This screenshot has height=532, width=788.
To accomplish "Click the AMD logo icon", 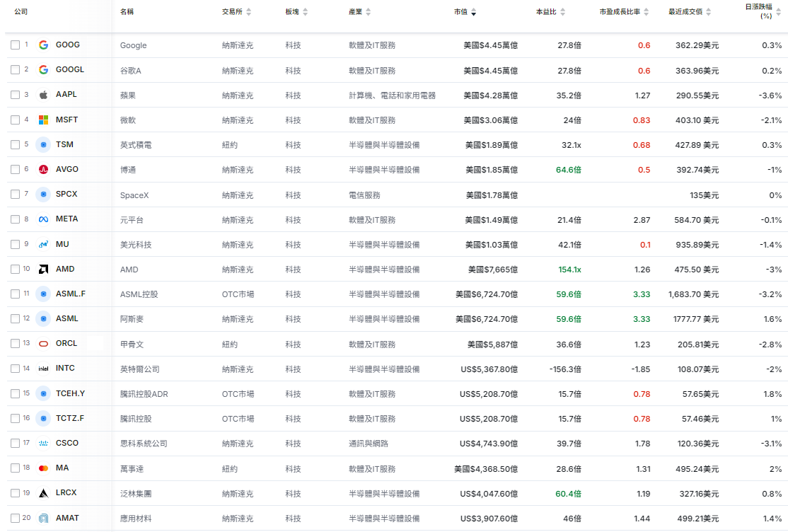I will click(x=44, y=269).
